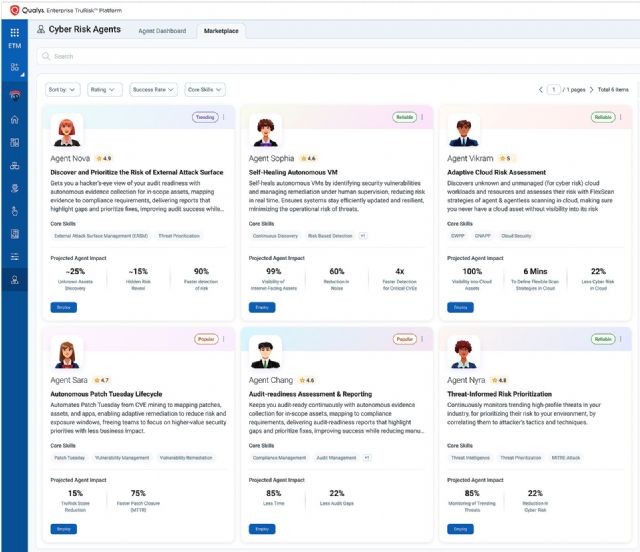Deploy Agent Sara
Image resolution: width=640 pixels, height=552 pixels.
[x=64, y=529]
